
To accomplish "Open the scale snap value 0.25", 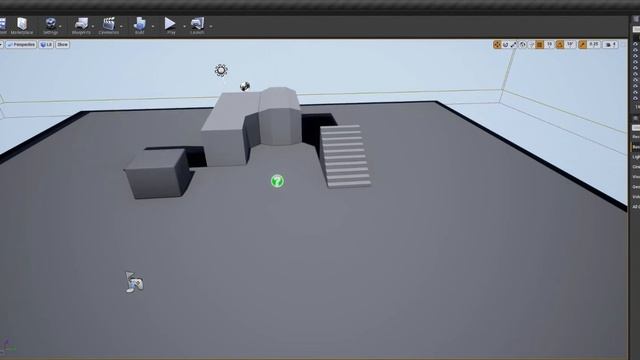I will pyautogui.click(x=594, y=44).
